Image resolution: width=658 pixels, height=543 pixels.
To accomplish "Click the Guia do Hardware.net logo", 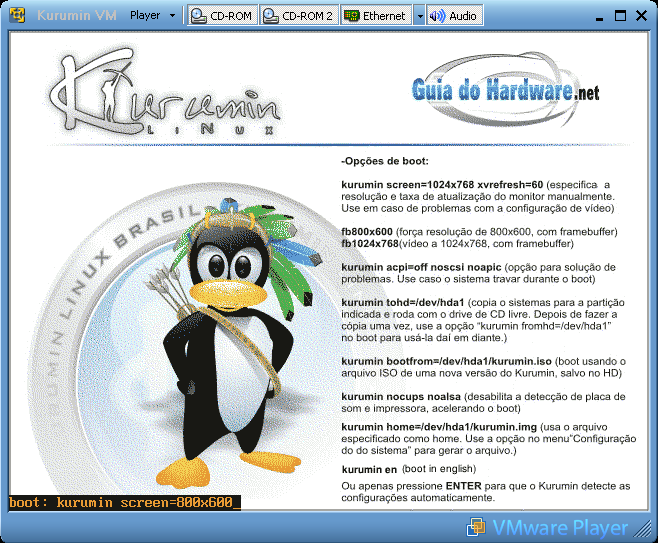I will (506, 90).
